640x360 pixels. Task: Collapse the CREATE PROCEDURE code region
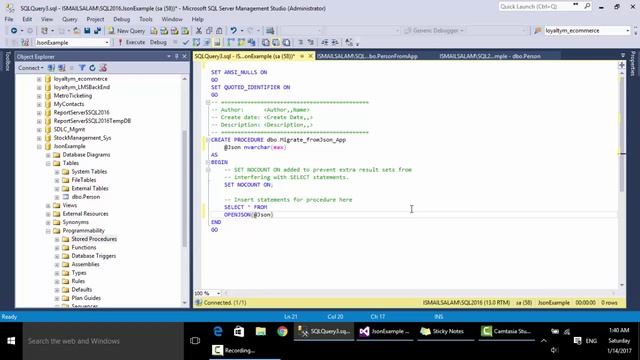208,140
